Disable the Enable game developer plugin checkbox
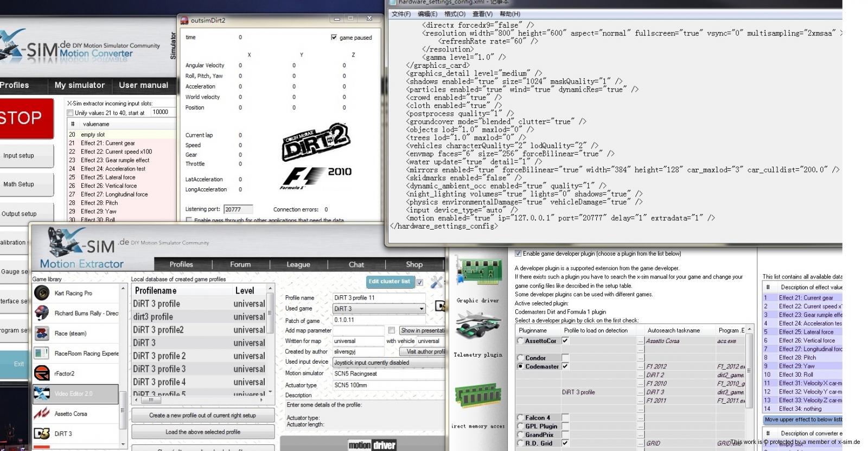 pyautogui.click(x=518, y=253)
